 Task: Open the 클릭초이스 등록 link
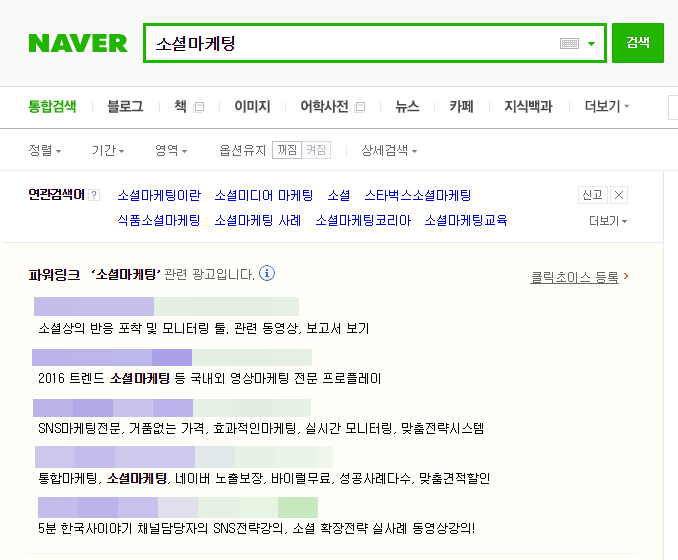tap(574, 277)
